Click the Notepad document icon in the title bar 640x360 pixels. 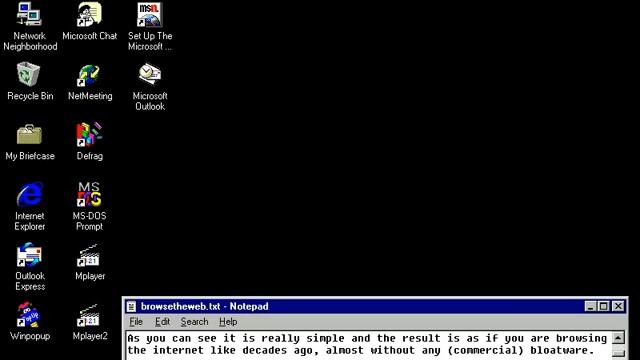131,307
